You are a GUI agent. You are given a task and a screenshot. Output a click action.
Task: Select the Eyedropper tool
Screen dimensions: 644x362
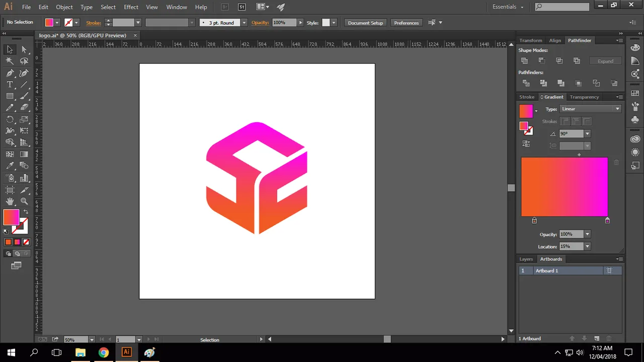point(10,166)
